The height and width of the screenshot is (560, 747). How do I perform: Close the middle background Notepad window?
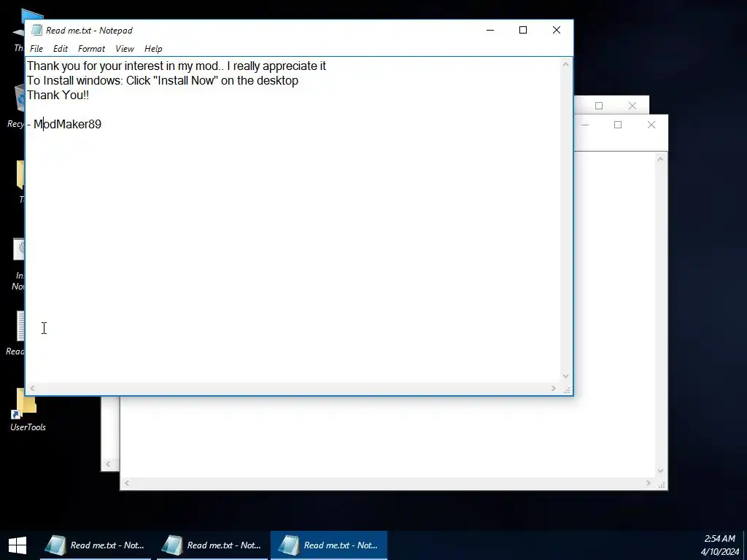tap(632, 106)
